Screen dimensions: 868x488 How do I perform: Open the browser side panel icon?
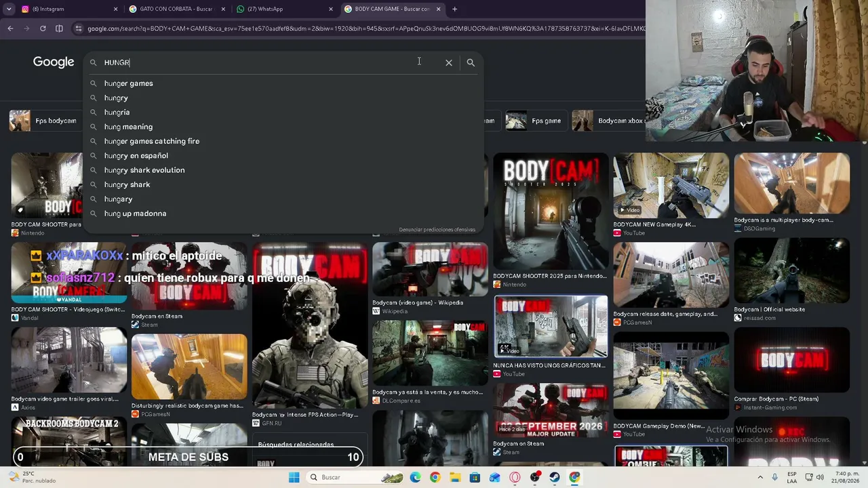59,28
